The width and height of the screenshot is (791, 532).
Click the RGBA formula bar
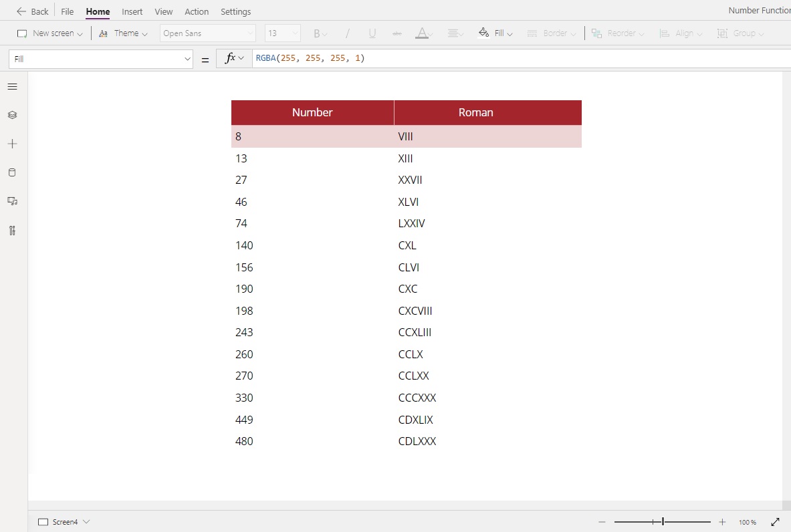[522, 59]
